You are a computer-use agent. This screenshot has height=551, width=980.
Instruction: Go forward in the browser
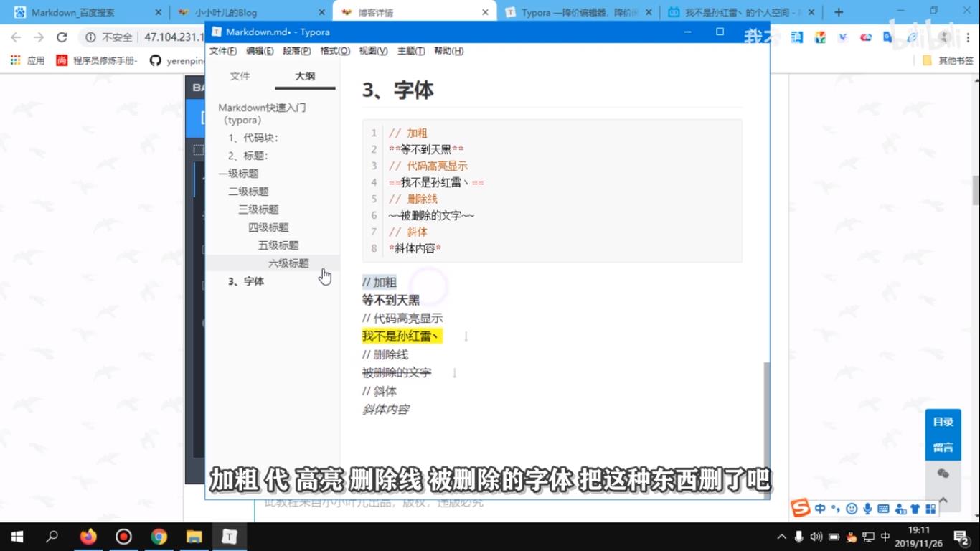pos(39,37)
